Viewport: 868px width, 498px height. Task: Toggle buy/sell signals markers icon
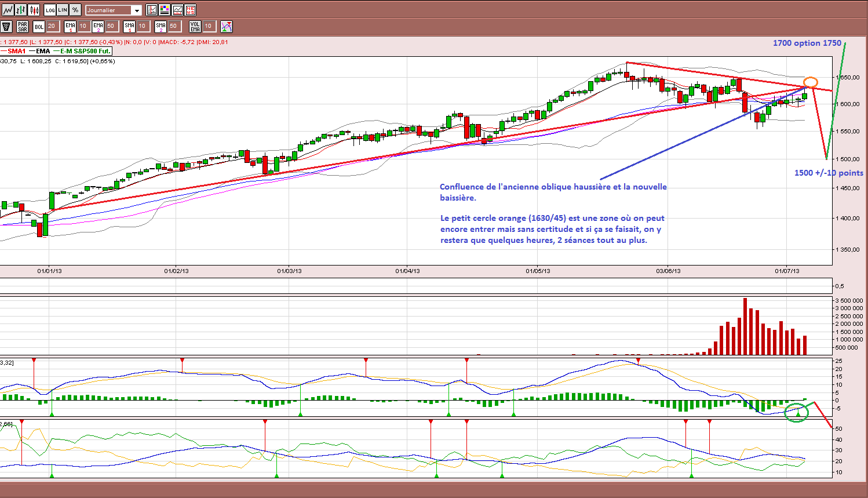coord(227,26)
